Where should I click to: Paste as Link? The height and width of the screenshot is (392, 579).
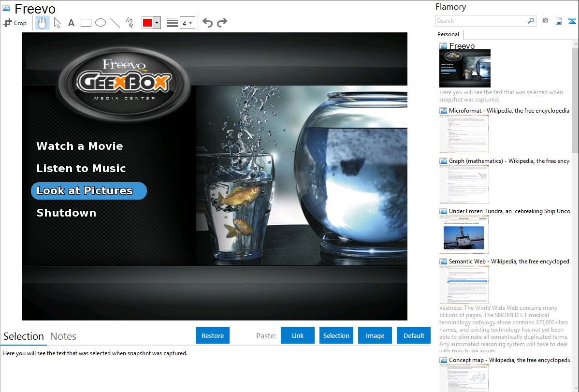click(298, 335)
